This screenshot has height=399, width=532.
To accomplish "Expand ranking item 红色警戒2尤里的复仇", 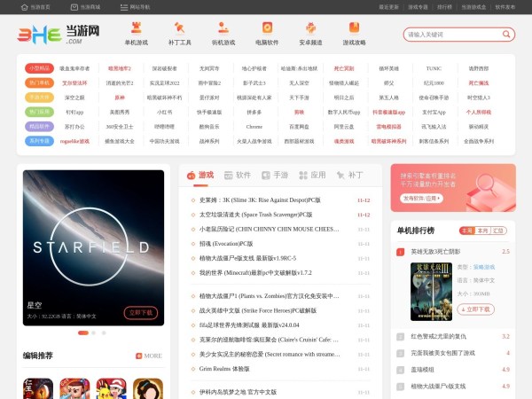I will [x=443, y=336].
